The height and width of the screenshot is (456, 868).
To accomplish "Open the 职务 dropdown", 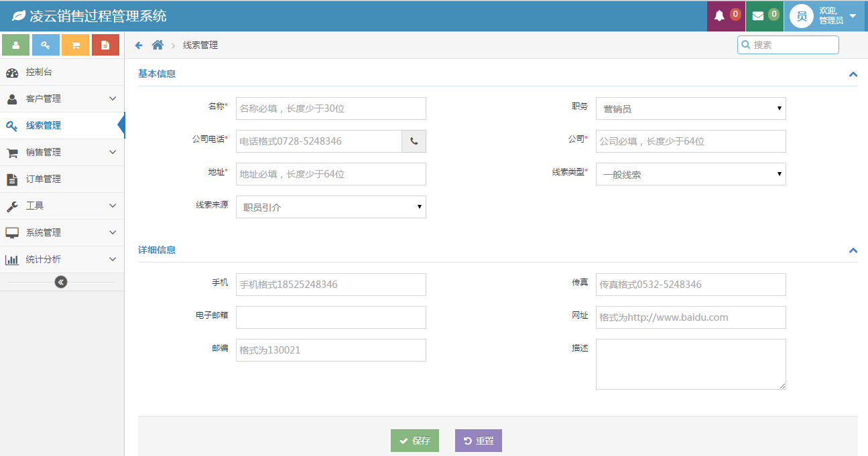I will [690, 108].
